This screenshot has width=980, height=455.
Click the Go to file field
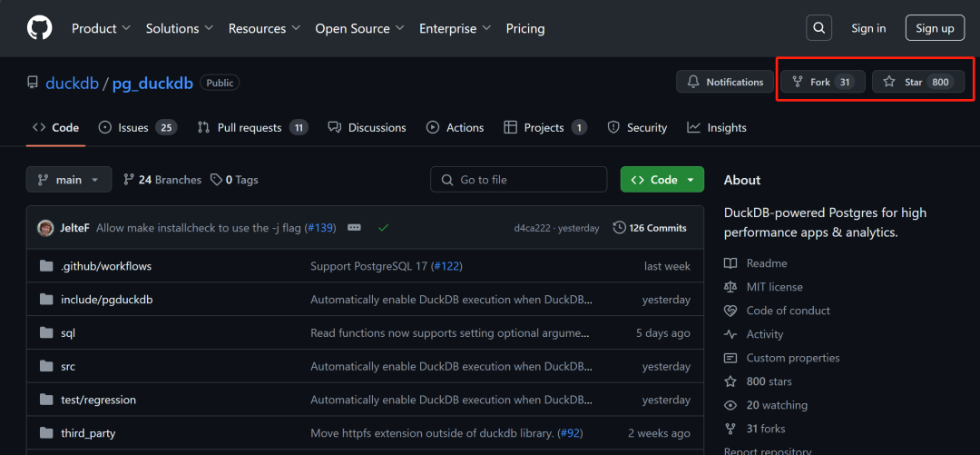[x=519, y=180]
